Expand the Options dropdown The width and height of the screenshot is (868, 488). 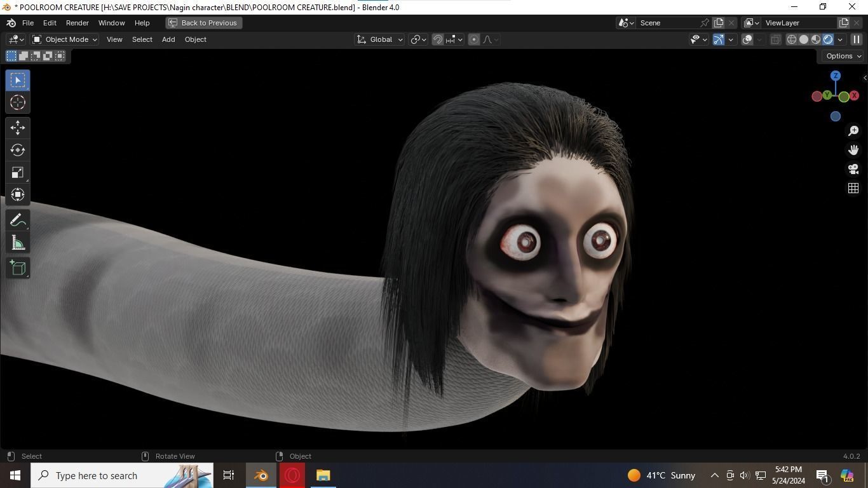844,56
